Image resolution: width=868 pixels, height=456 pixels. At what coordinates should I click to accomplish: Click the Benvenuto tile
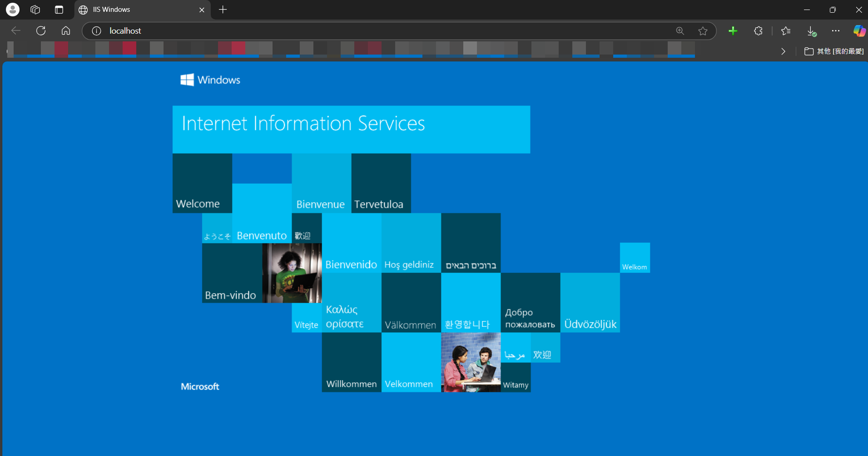click(x=262, y=213)
